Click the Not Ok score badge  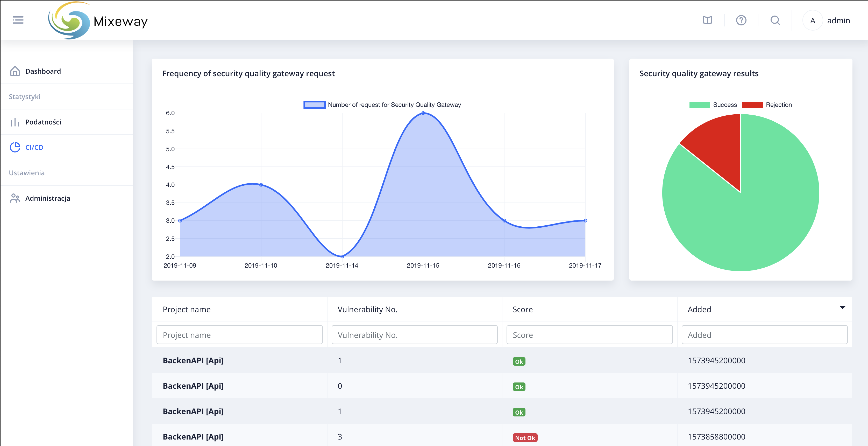pyautogui.click(x=525, y=437)
